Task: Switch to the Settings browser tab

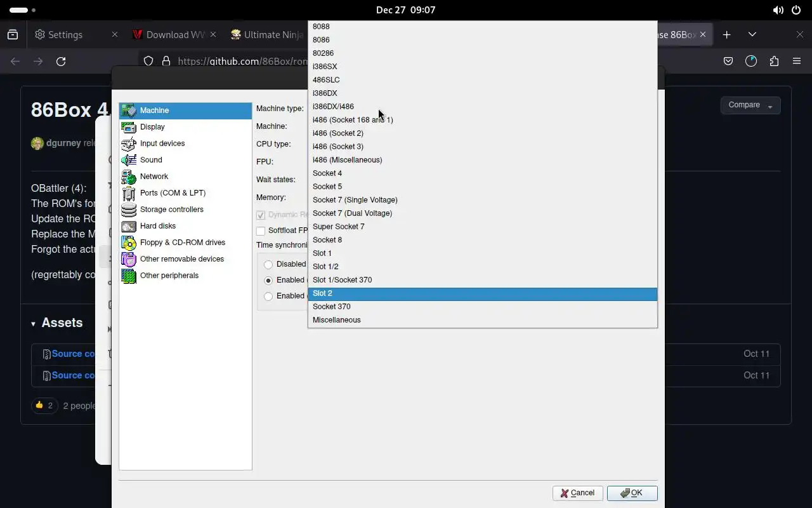Action: point(75,34)
